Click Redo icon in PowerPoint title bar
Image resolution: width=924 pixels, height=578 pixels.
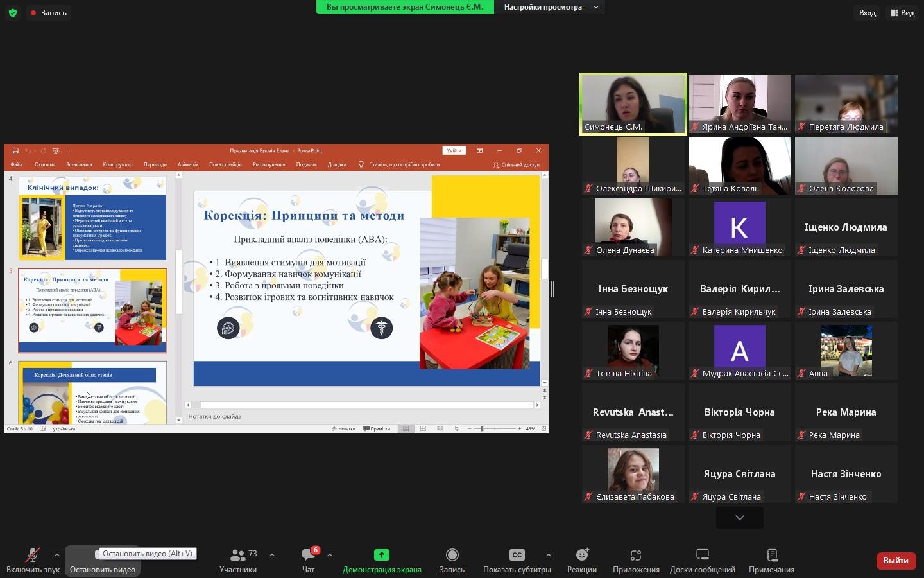tap(43, 151)
